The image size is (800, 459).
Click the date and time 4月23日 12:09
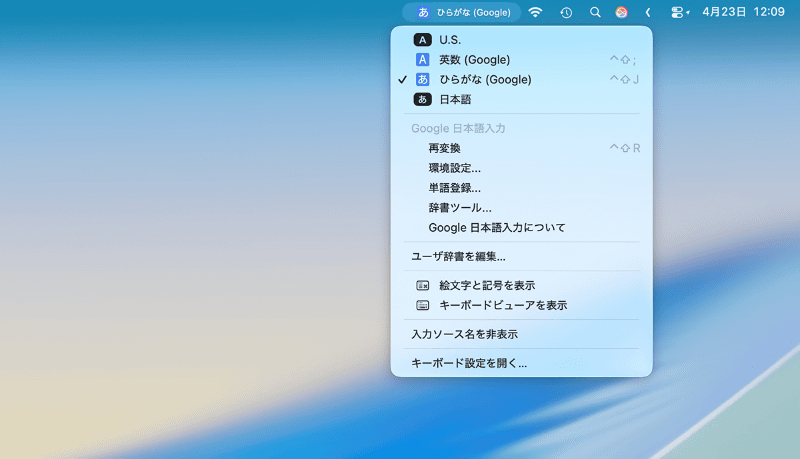tap(743, 12)
